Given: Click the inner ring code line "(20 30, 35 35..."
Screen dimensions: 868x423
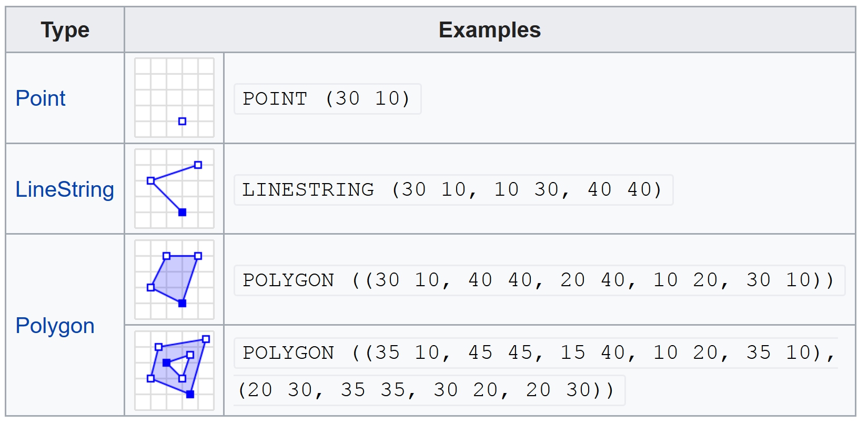Looking at the screenshot, I should click(x=427, y=390).
